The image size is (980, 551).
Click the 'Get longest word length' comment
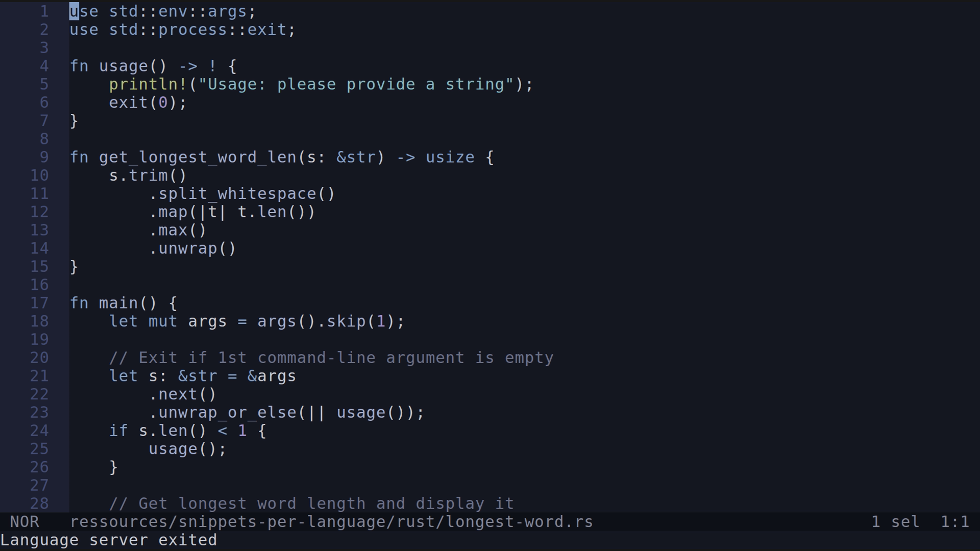point(311,504)
